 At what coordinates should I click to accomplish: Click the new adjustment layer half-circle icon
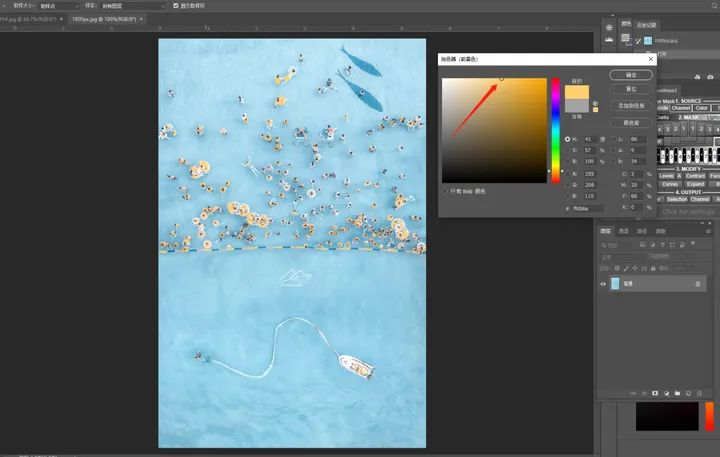point(666,394)
